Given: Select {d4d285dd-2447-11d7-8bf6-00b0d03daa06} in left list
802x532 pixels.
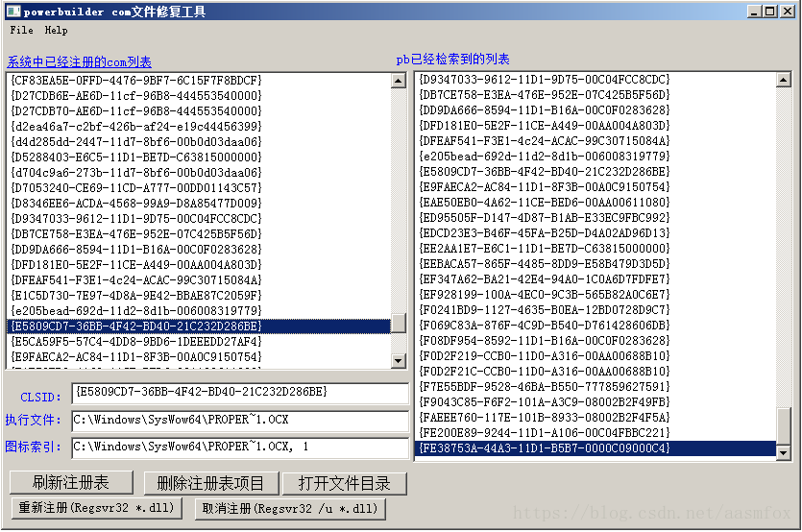Looking at the screenshot, I should (199, 142).
